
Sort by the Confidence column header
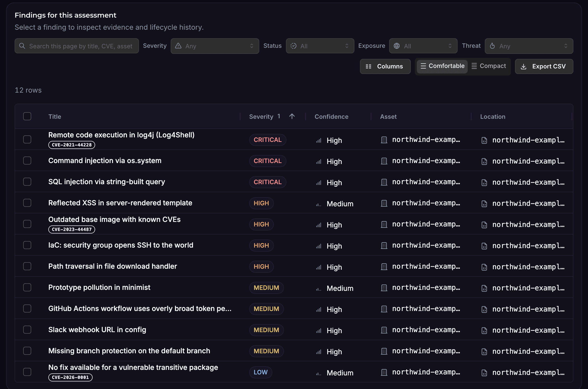click(x=332, y=116)
